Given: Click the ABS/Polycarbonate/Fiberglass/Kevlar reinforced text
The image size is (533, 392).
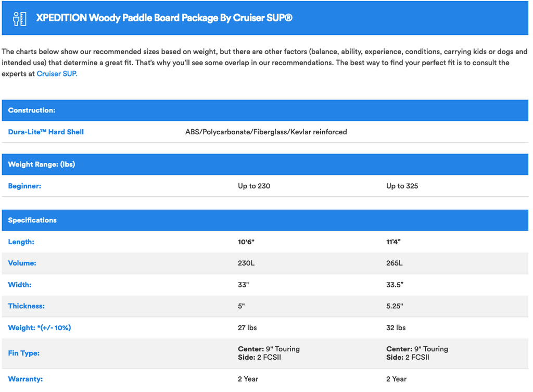Looking at the screenshot, I should click(x=266, y=132).
